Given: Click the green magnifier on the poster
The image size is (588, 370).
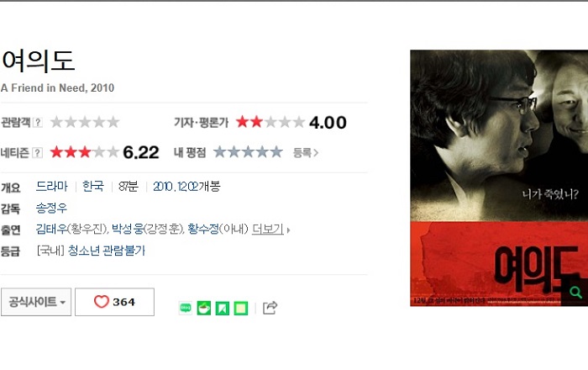Looking at the screenshot, I should 575,292.
